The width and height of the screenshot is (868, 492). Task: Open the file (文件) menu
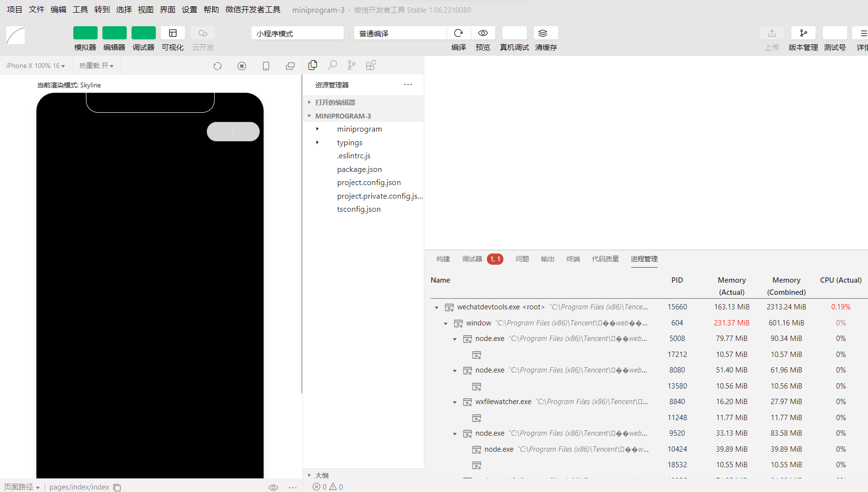(x=36, y=10)
